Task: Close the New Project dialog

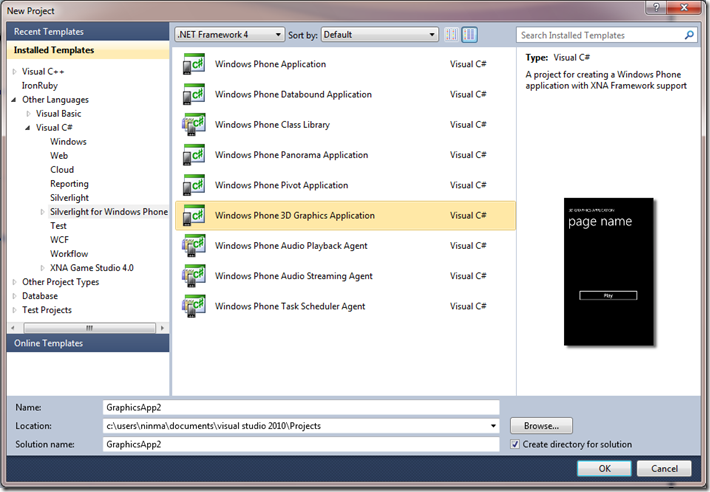Action: 684,7
